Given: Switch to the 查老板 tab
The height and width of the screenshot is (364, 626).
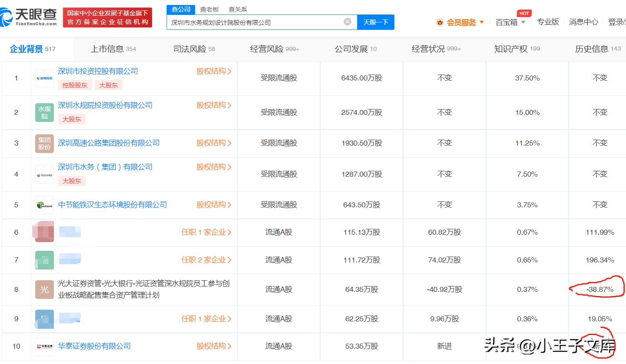Looking at the screenshot, I should 210,9.
